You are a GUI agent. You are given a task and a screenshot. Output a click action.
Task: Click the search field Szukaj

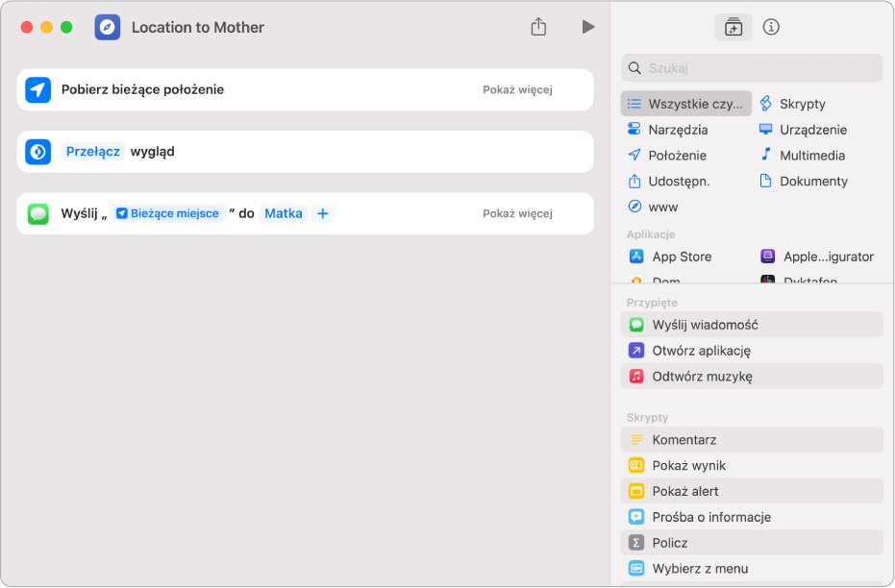coord(752,68)
